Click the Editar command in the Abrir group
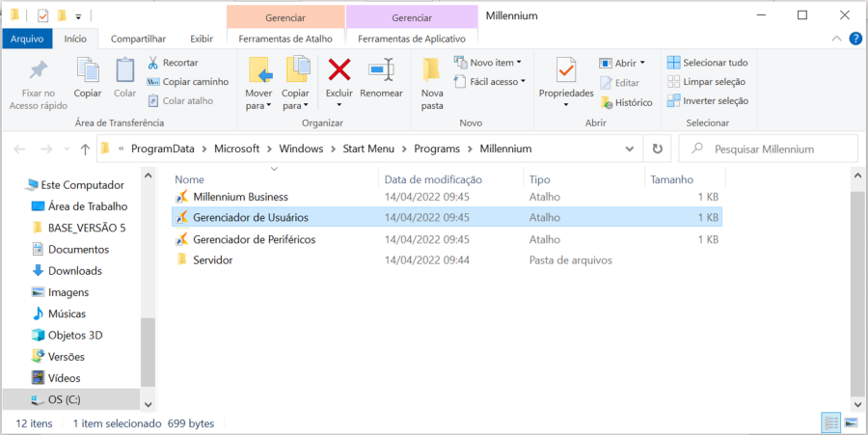The image size is (868, 435). [x=620, y=82]
